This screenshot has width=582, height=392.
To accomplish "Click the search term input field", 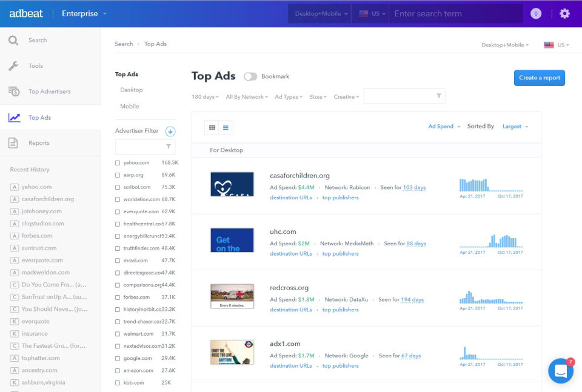I will [456, 13].
